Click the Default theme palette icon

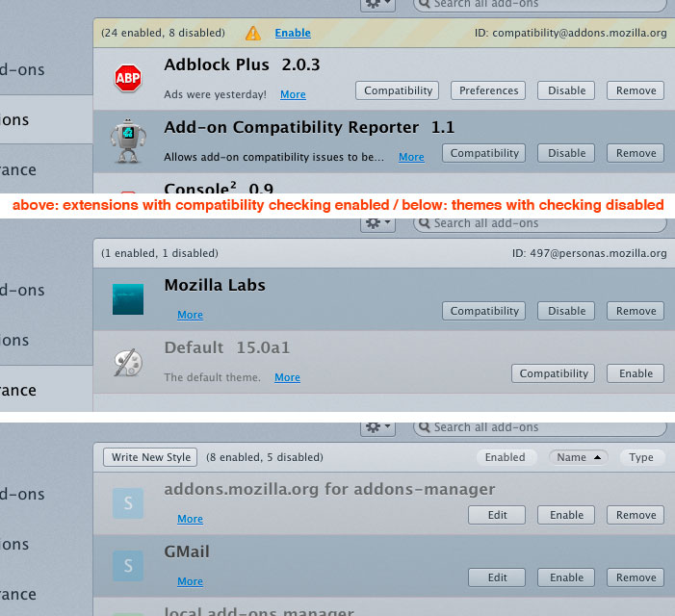pyautogui.click(x=128, y=362)
